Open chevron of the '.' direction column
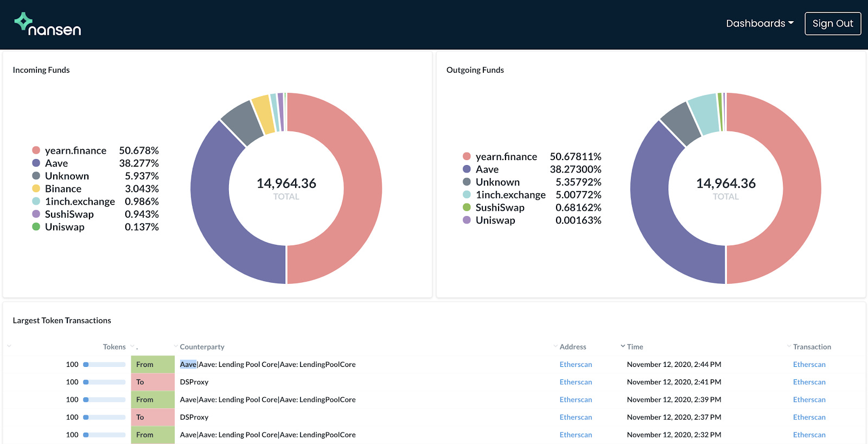868x444 pixels. 132,346
